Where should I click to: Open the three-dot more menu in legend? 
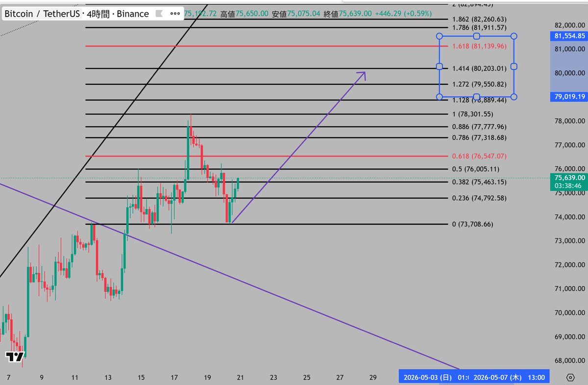[x=174, y=14]
